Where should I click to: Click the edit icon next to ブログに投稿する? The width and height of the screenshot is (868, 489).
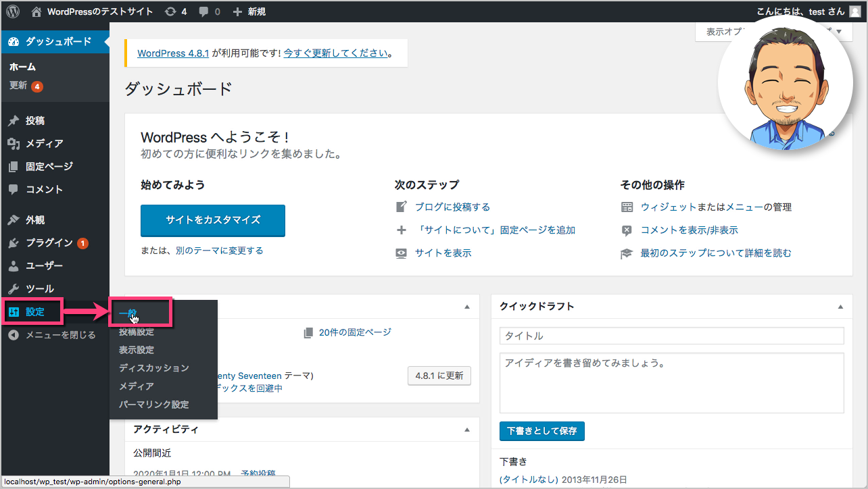click(x=402, y=207)
